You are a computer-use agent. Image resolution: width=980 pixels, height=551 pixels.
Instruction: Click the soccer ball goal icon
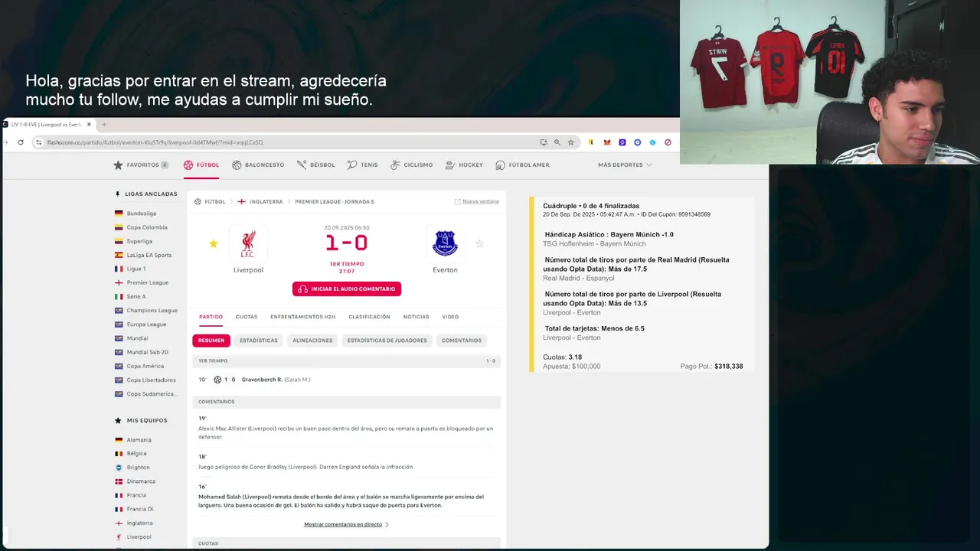[217, 380]
